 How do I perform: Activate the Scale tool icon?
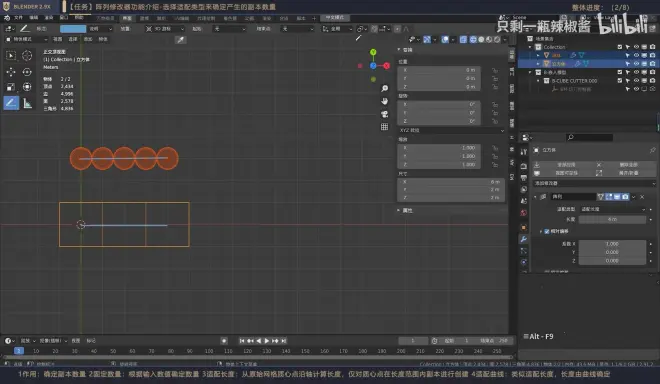(x=11, y=87)
